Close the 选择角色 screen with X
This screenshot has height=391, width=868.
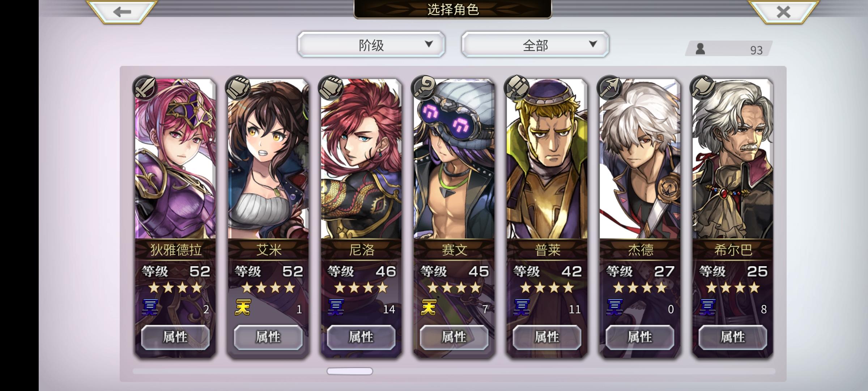click(783, 12)
